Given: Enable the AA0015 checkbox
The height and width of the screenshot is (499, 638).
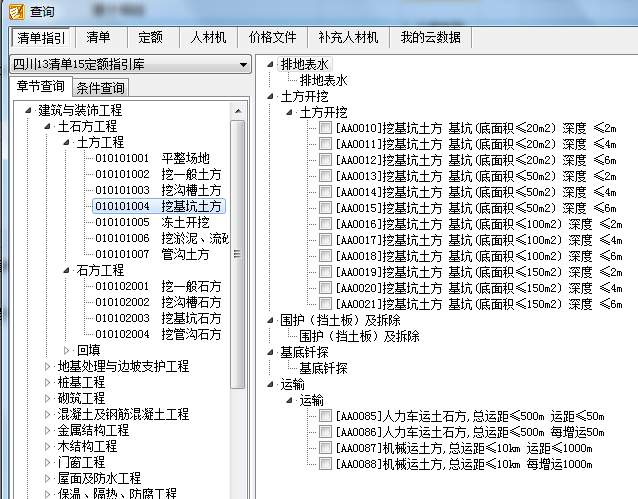Looking at the screenshot, I should (x=325, y=208).
